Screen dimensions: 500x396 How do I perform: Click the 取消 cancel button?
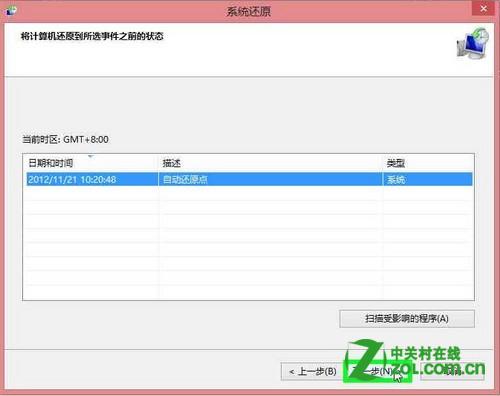coord(452,371)
